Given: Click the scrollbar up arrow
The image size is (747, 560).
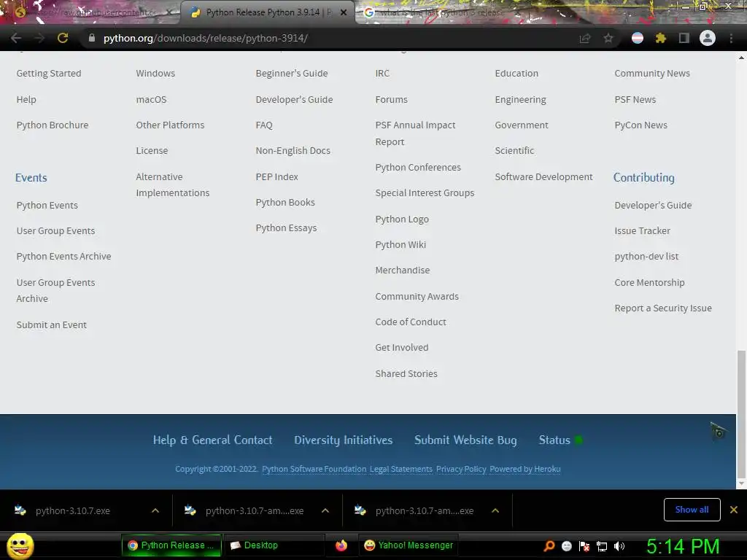Looking at the screenshot, I should click(741, 58).
